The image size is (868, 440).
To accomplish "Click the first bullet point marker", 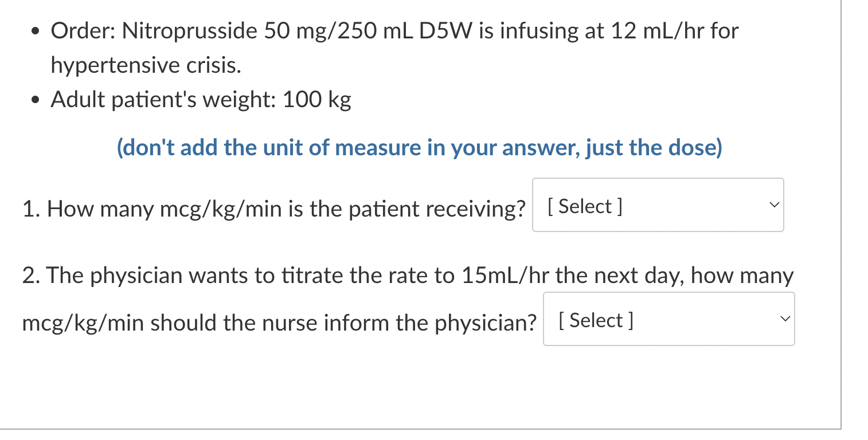I will click(36, 31).
